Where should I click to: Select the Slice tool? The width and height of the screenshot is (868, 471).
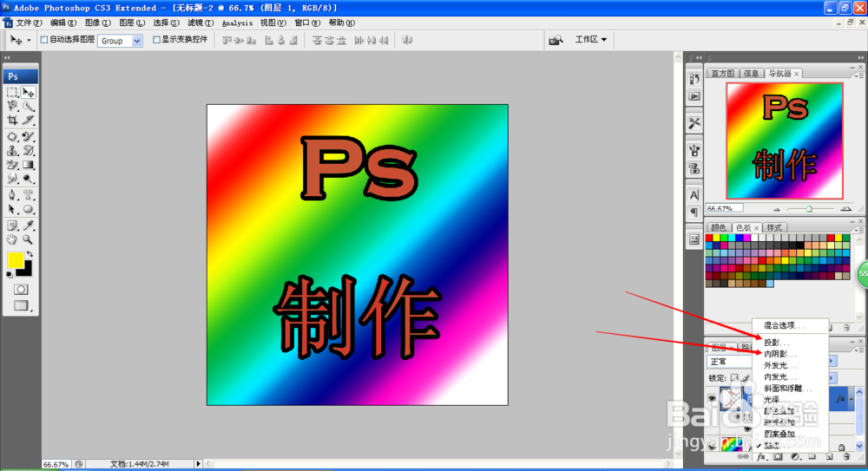click(x=29, y=120)
